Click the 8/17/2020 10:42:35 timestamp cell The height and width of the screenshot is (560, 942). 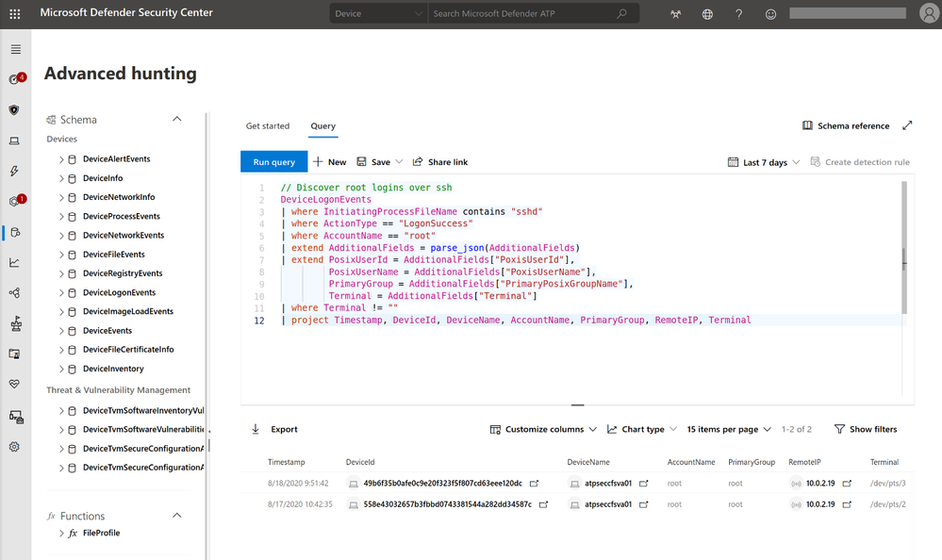(300, 504)
